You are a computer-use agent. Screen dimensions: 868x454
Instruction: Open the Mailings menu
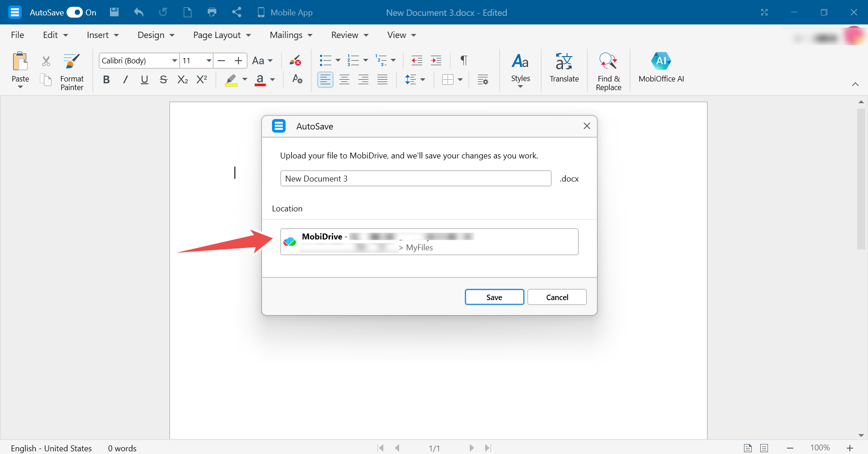[x=291, y=35]
